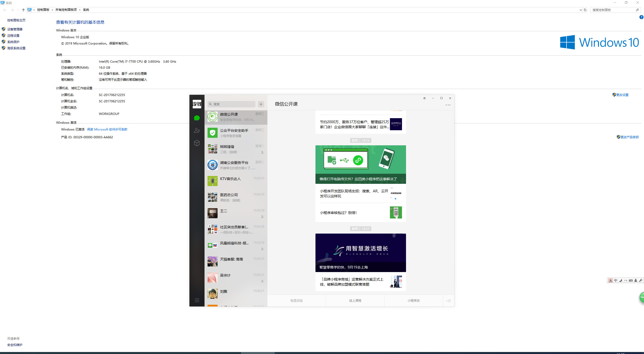Click the WeChat 搜索 search box
This screenshot has width=644, height=354.
tap(231, 104)
